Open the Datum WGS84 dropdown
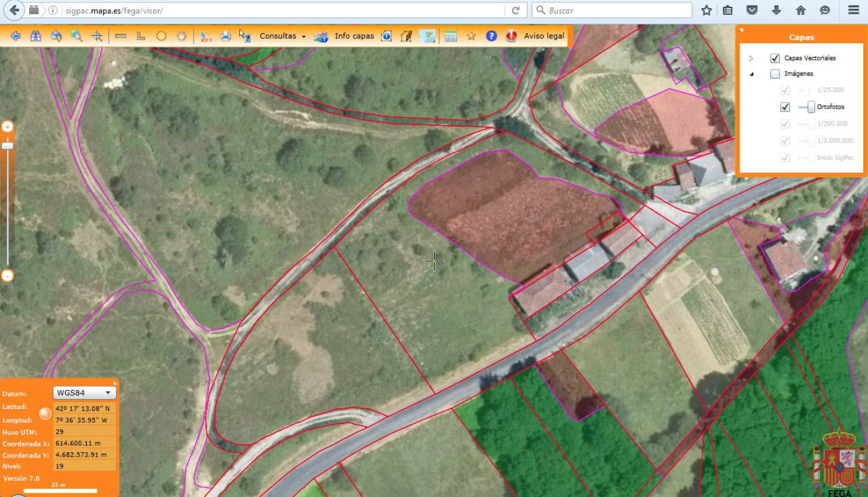This screenshot has height=497, width=868. pyautogui.click(x=85, y=393)
